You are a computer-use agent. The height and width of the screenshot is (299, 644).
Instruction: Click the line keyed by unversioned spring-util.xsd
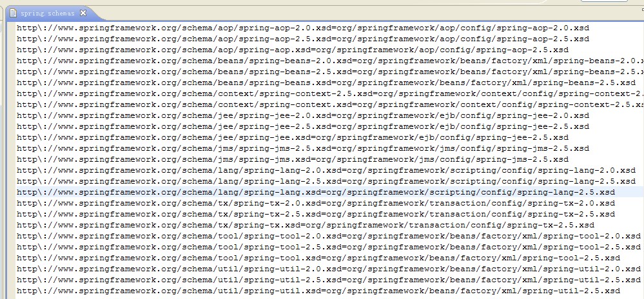point(318,291)
